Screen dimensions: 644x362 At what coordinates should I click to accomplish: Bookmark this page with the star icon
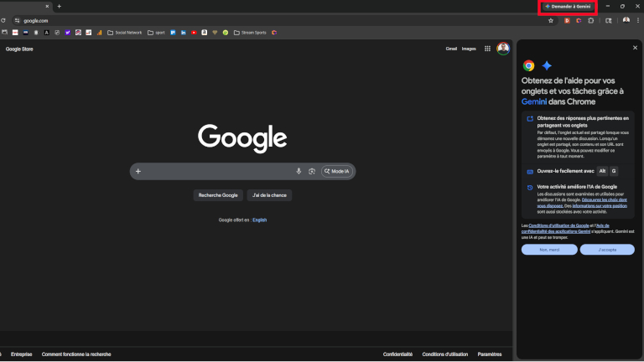(551, 20)
